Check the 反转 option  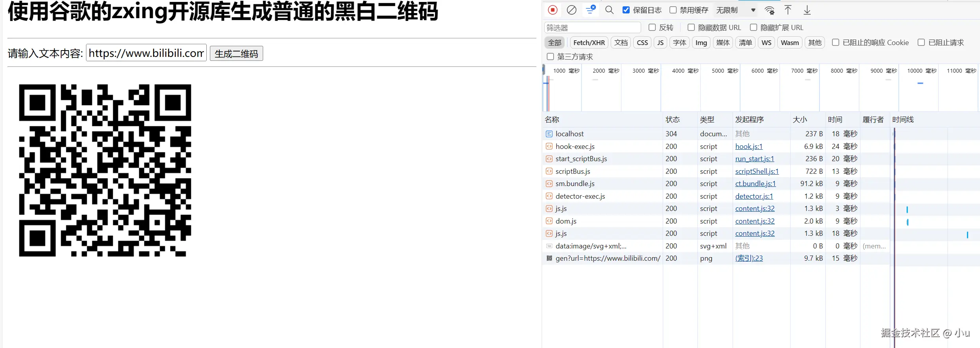(652, 27)
